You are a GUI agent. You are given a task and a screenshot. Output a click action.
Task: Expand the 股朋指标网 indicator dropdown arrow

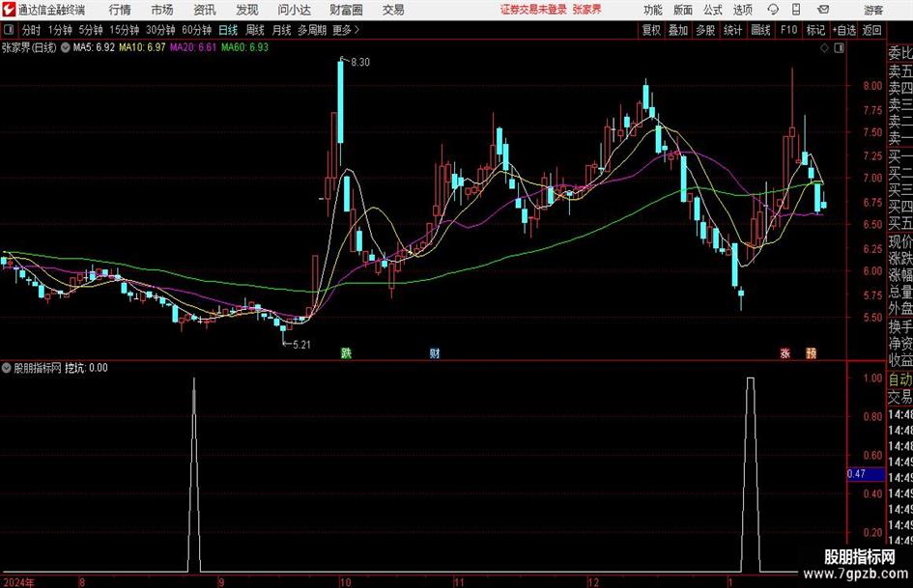click(7, 368)
